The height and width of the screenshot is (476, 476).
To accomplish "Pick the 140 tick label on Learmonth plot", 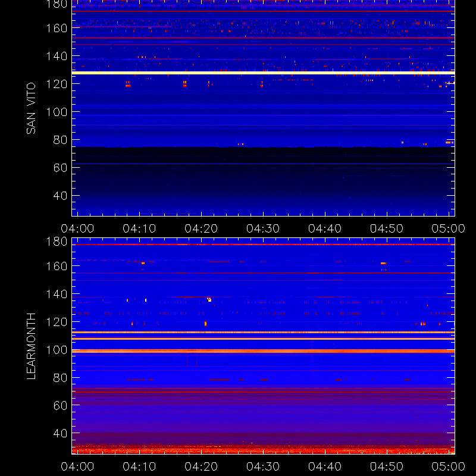I will [x=57, y=294].
